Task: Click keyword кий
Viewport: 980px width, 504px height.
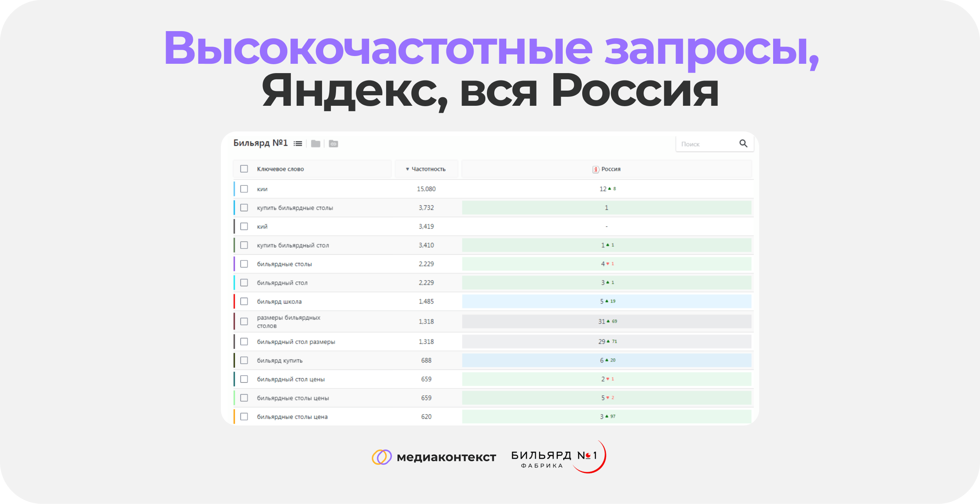Action: pyautogui.click(x=262, y=226)
